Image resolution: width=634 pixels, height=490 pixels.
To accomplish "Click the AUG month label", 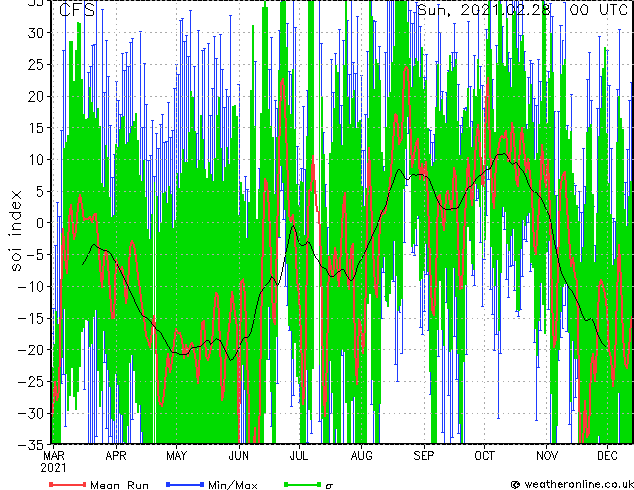I will click(361, 456).
